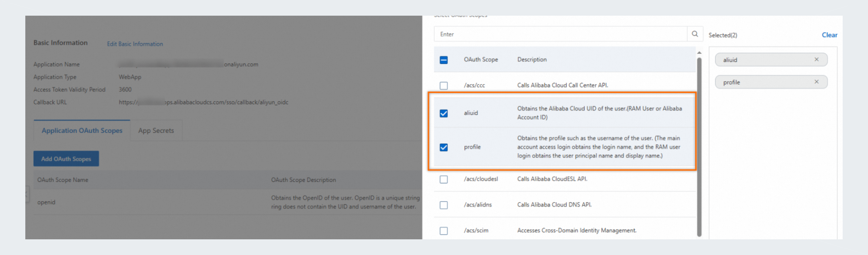The height and width of the screenshot is (255, 868).
Task: Open the Edit Basic Information link
Action: [x=135, y=44]
